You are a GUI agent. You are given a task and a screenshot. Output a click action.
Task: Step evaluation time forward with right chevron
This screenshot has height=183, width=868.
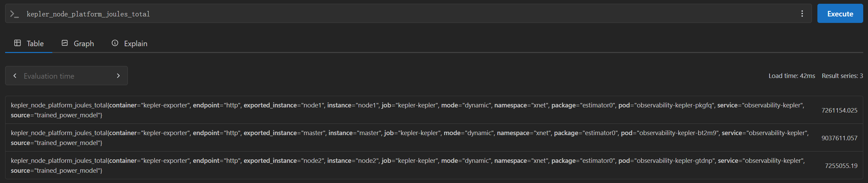click(118, 76)
